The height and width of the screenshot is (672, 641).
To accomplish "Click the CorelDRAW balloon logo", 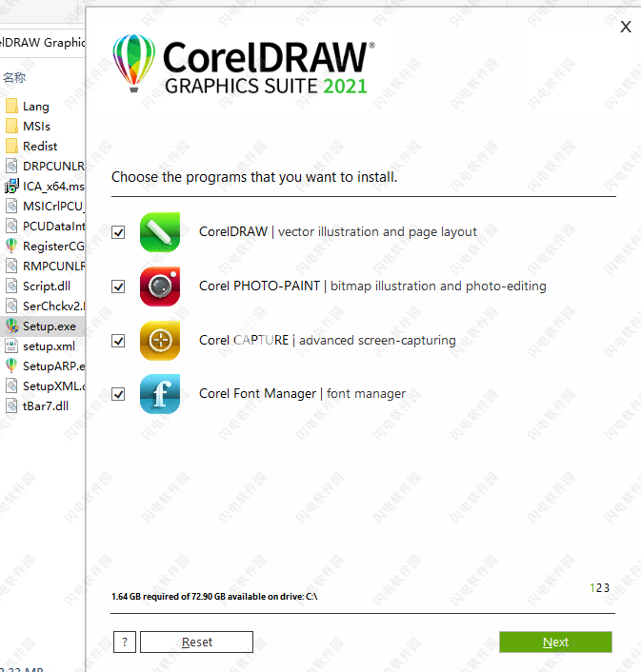I will [133, 63].
